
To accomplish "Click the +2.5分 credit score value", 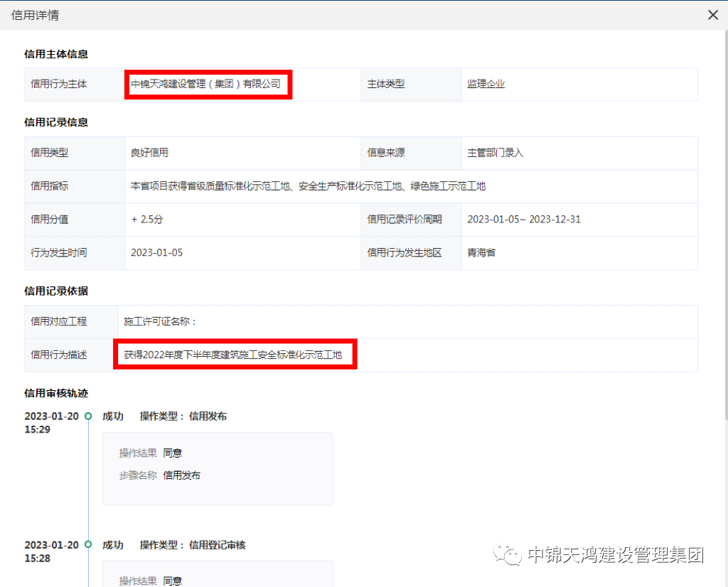I will pos(147,220).
